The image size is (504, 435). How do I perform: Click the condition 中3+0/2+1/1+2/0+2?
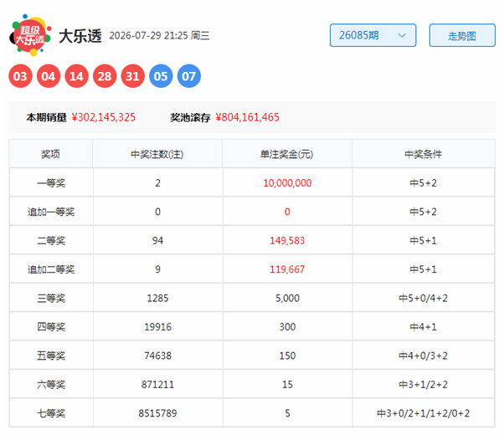click(423, 413)
